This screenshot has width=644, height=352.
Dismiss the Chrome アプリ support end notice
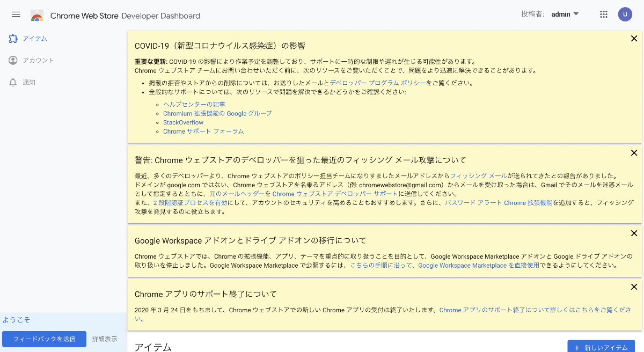point(634,287)
